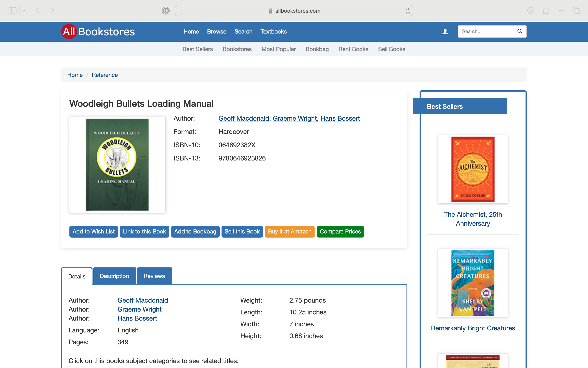Go to Best Sellers in subnavigation

[198, 49]
